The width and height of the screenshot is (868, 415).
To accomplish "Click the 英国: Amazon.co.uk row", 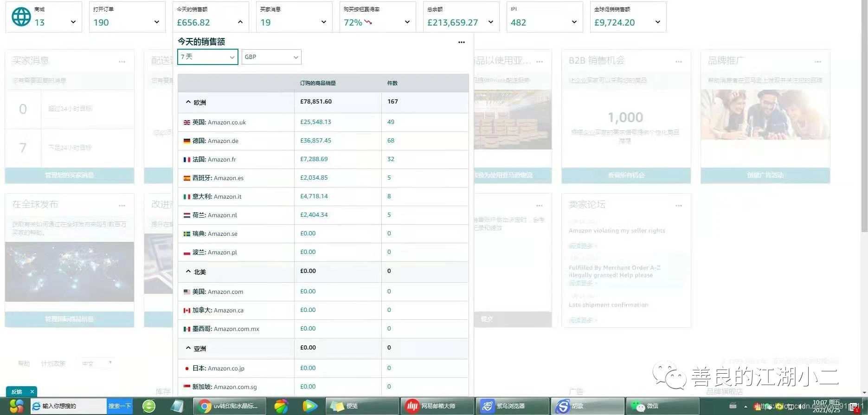I will [x=323, y=122].
